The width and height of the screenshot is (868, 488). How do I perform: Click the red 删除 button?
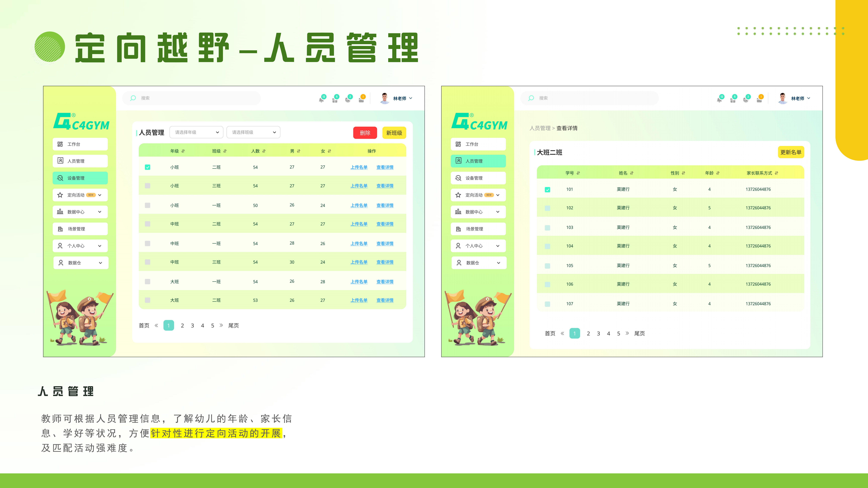[x=365, y=133]
